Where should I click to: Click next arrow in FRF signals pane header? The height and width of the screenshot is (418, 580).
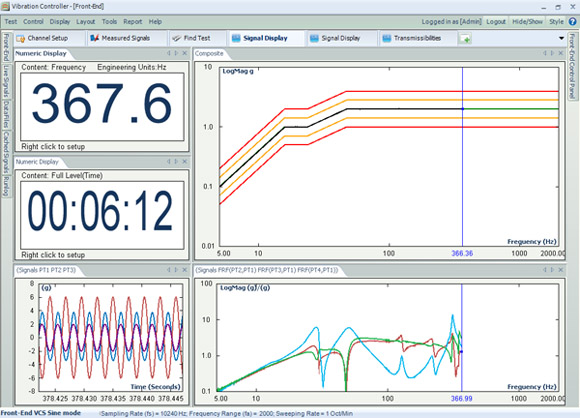553,270
